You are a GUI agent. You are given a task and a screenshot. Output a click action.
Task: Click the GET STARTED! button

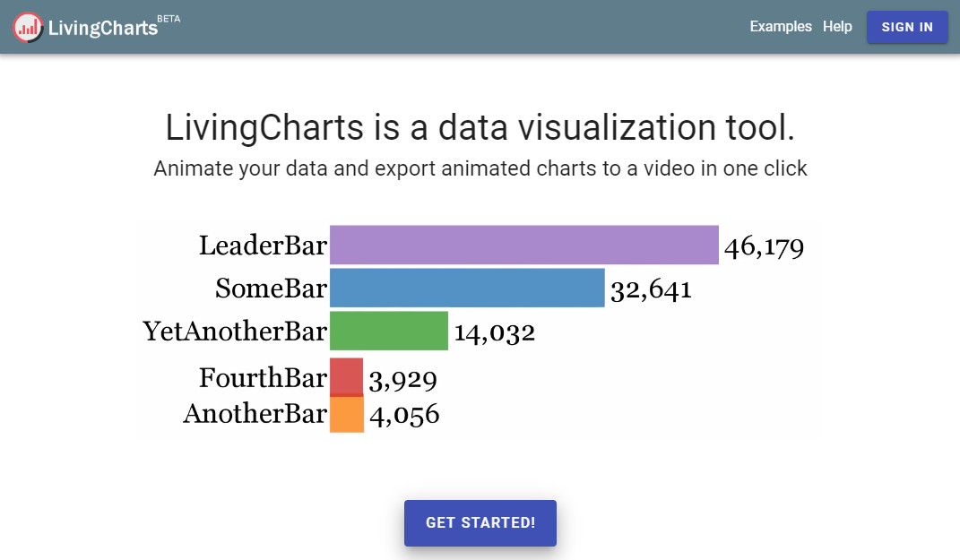480,522
